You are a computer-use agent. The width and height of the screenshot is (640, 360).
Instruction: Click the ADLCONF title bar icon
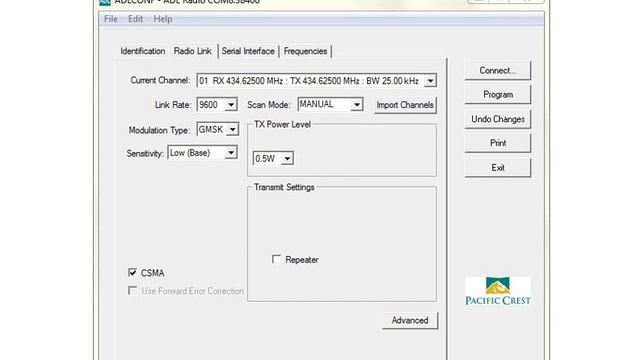tap(105, 2)
